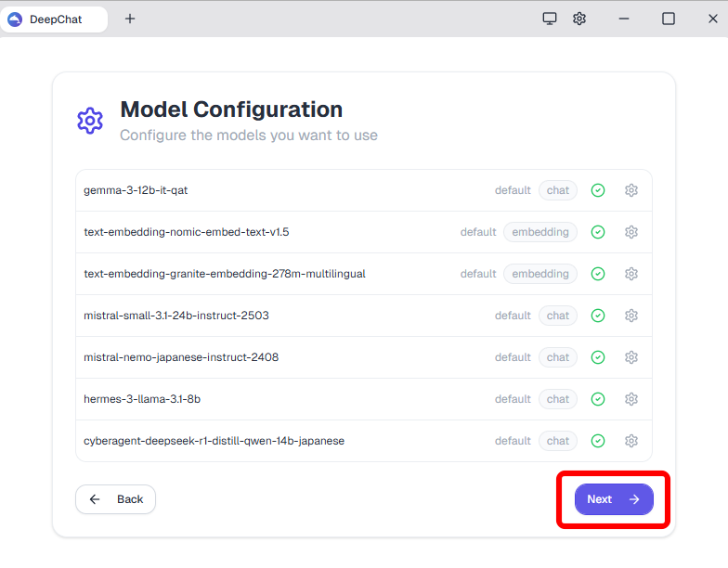Click chat tag for mistral-nemo-japanese-instruct-2408
The image size is (728, 568).
point(557,357)
